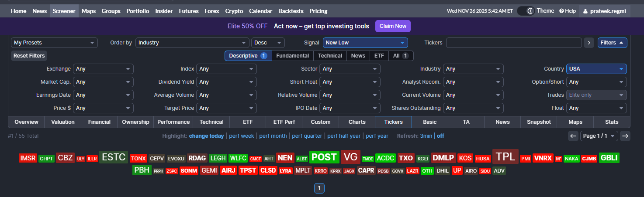
Task: Highlight by change today
Action: click(x=206, y=136)
